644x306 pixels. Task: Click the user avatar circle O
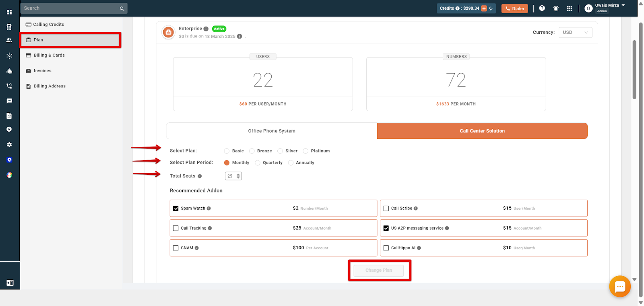[x=588, y=8]
